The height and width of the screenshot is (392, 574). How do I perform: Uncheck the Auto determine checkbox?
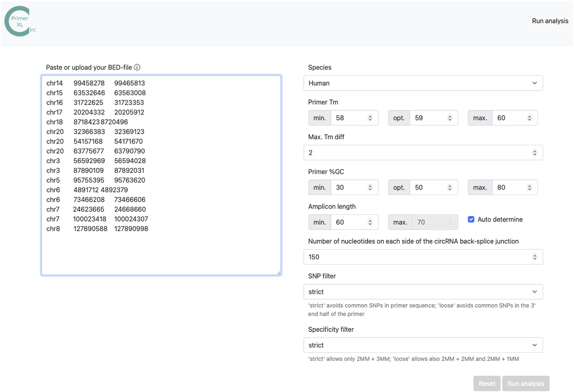pos(471,219)
